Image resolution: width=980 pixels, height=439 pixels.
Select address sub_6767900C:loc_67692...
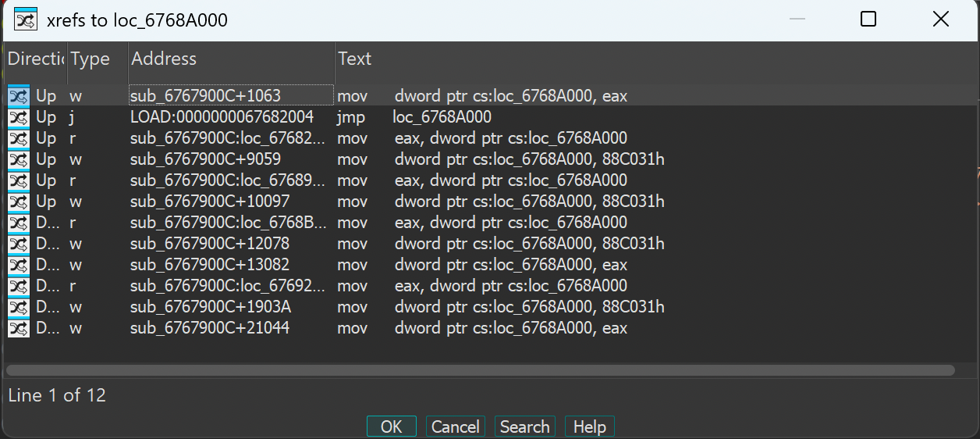pos(229,286)
